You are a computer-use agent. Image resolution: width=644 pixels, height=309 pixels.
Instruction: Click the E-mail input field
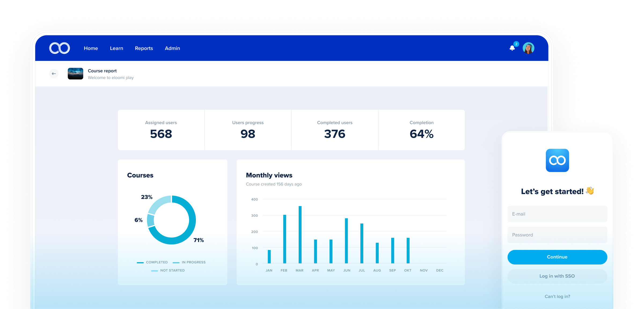(557, 214)
